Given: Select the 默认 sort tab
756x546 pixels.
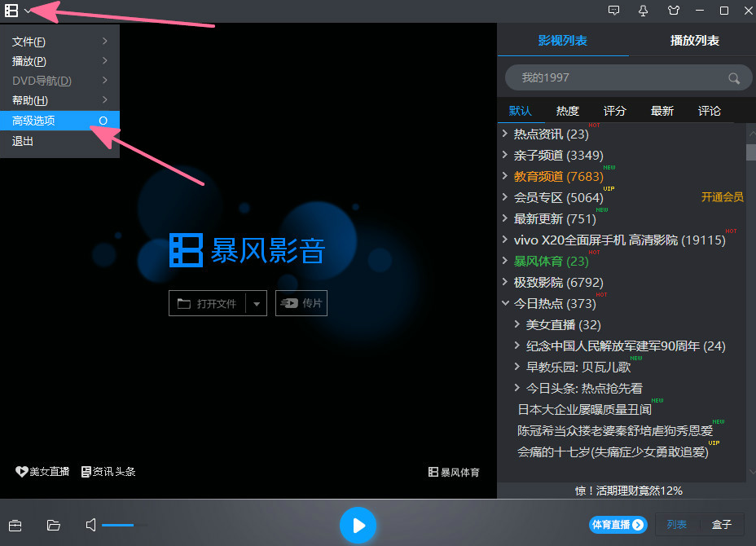Looking at the screenshot, I should pyautogui.click(x=521, y=111).
